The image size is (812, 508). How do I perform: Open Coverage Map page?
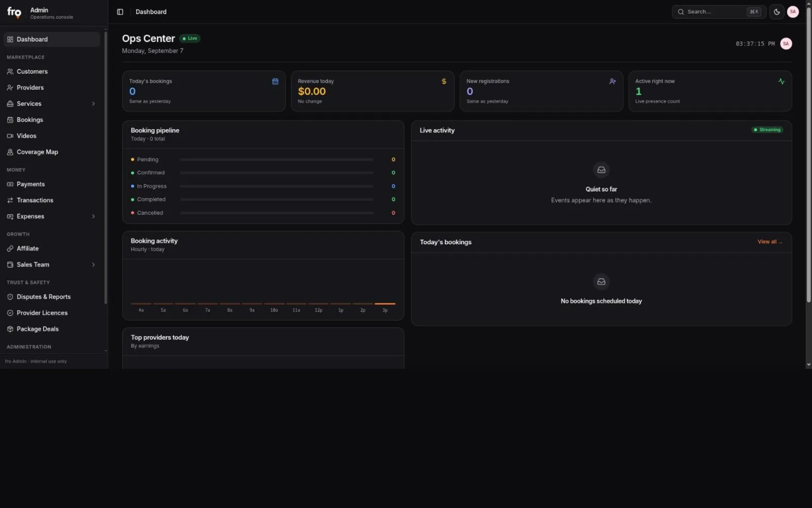click(52, 152)
